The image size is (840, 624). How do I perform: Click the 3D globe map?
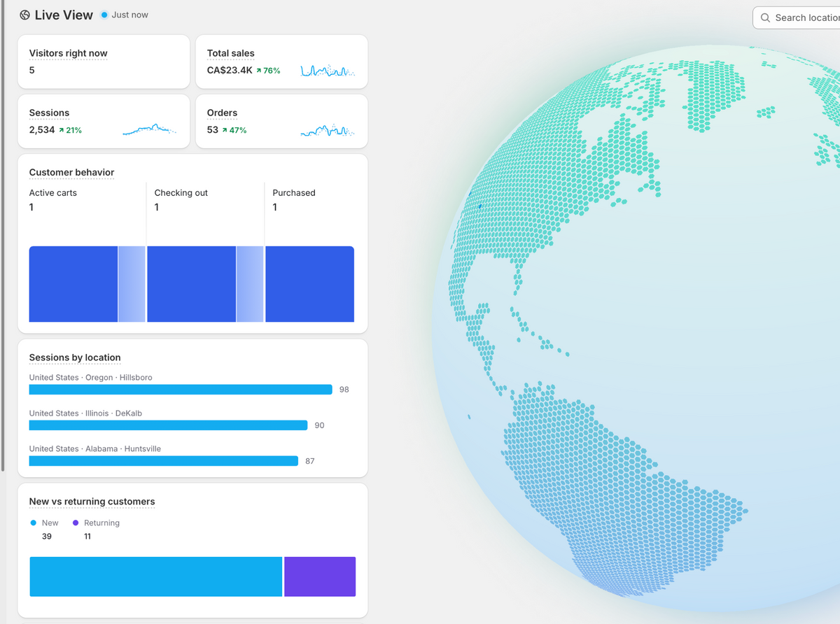pos(636,327)
